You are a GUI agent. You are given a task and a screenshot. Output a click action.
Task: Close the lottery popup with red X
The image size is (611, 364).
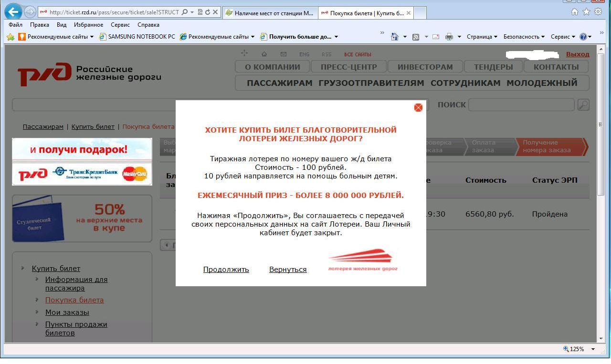coord(418,108)
